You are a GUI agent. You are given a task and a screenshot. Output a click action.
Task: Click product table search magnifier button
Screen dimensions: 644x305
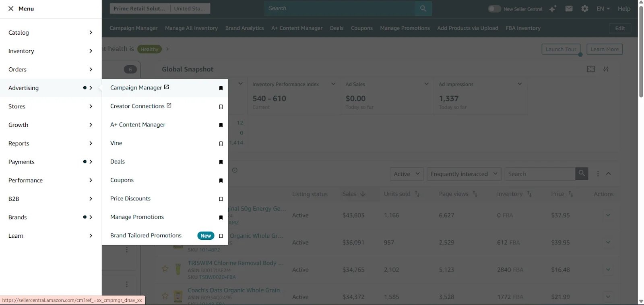[x=582, y=174]
